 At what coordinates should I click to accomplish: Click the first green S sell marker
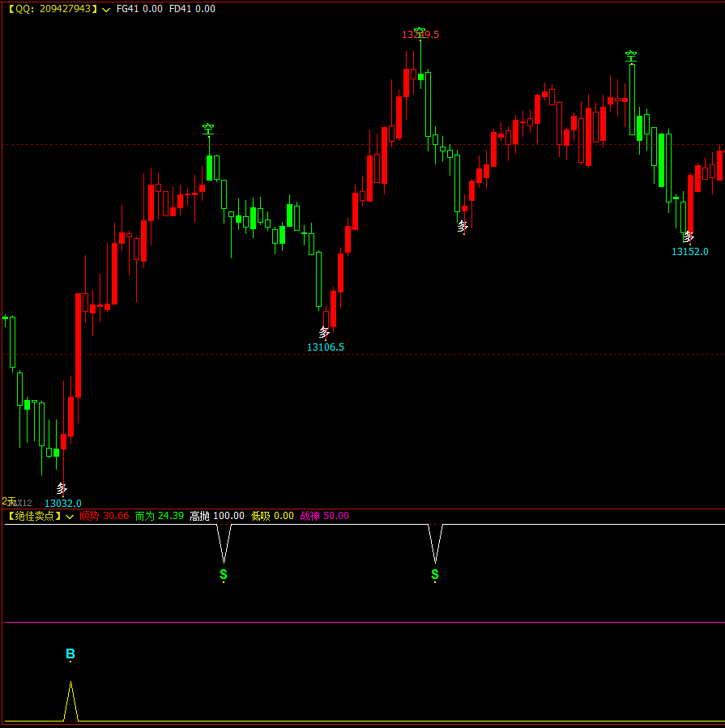(224, 575)
